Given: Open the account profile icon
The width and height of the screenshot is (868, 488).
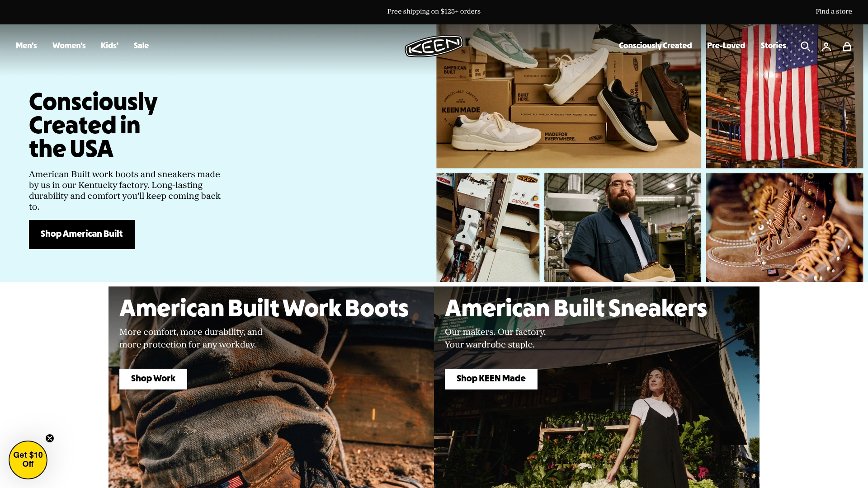Looking at the screenshot, I should coord(826,46).
